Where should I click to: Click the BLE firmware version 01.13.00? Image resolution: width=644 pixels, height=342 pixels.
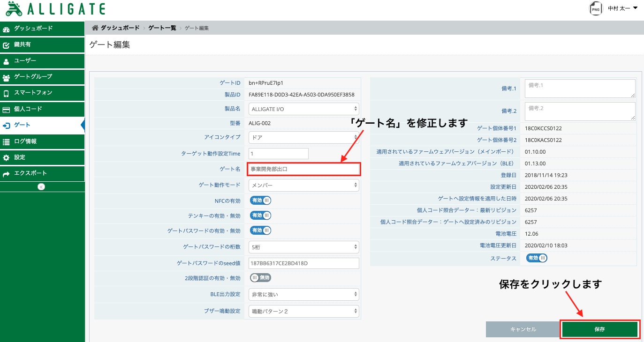535,164
